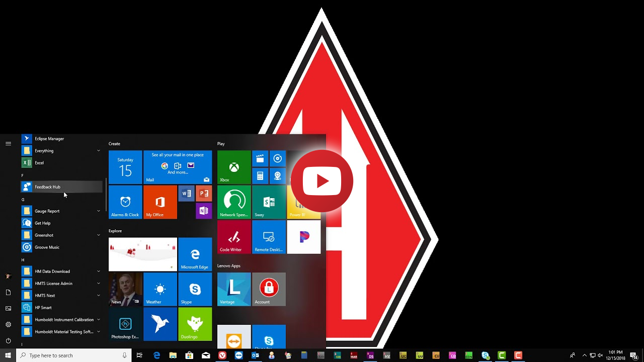The image size is (644, 362).
Task: Click the red YouTube play button
Action: tap(322, 181)
